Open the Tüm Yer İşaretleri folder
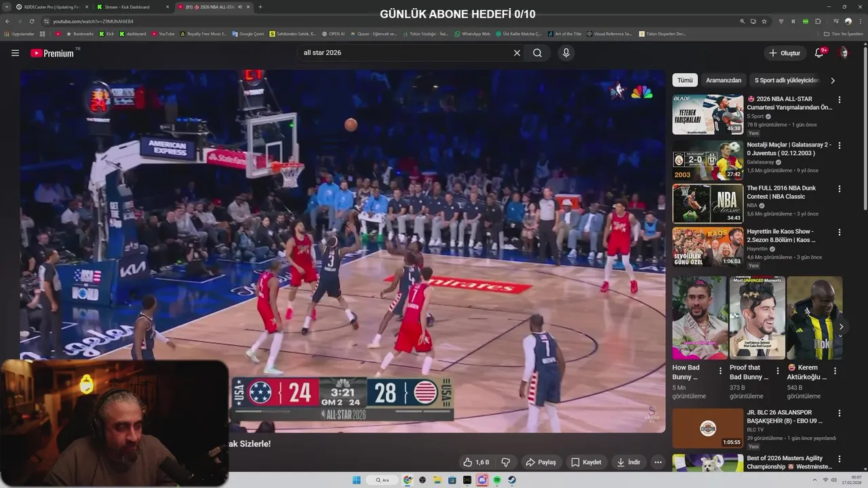The image size is (868, 488). click(x=843, y=33)
